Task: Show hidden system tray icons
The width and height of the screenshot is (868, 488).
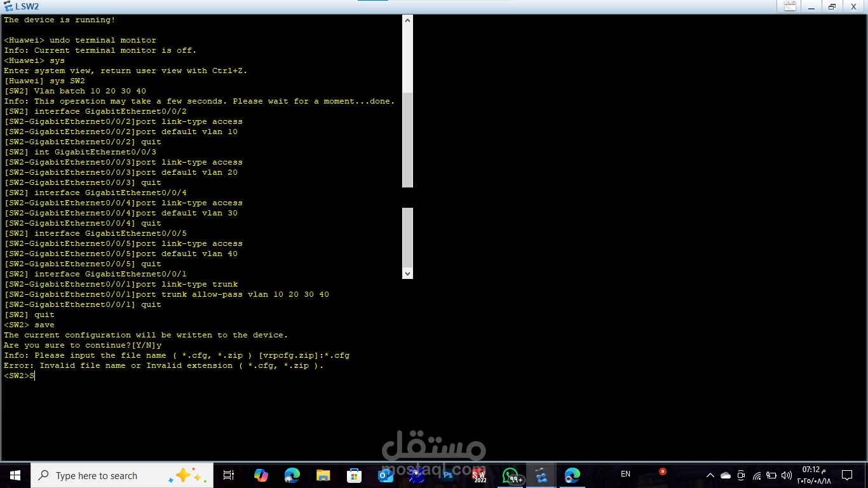Action: 710,475
